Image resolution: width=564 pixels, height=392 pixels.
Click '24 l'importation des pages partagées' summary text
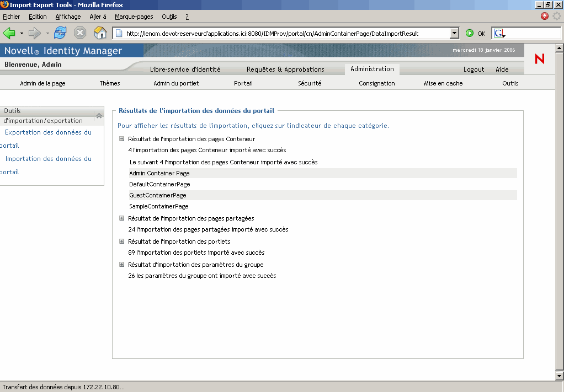pos(208,229)
